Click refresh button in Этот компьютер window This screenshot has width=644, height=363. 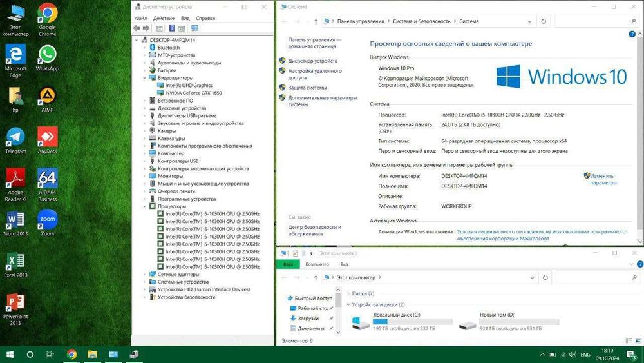point(545,277)
